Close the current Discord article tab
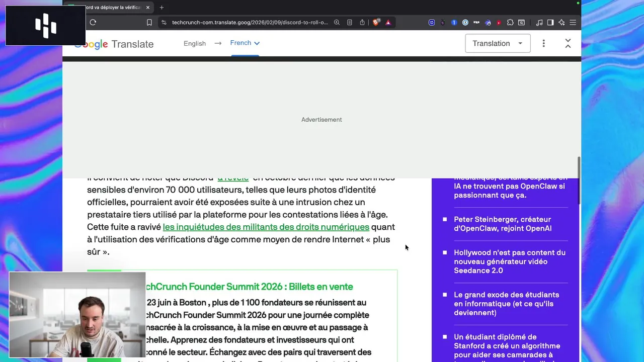 point(148,8)
